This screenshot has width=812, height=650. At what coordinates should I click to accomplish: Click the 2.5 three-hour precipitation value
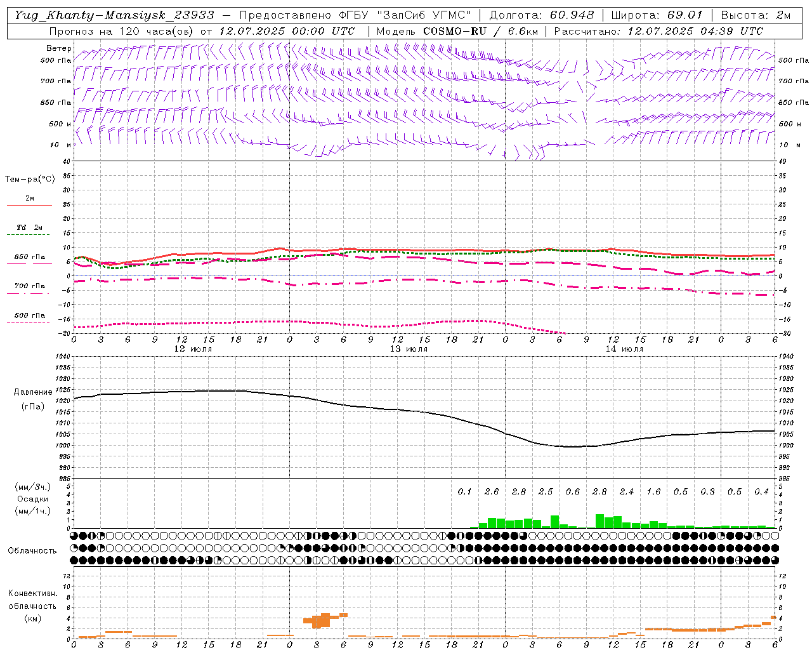(x=546, y=492)
